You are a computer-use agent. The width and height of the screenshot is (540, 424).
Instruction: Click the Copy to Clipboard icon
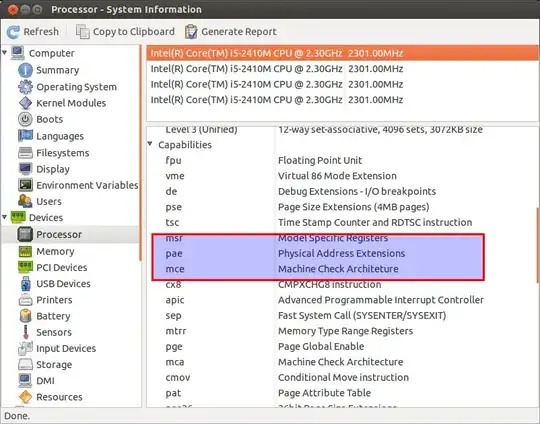pyautogui.click(x=83, y=32)
